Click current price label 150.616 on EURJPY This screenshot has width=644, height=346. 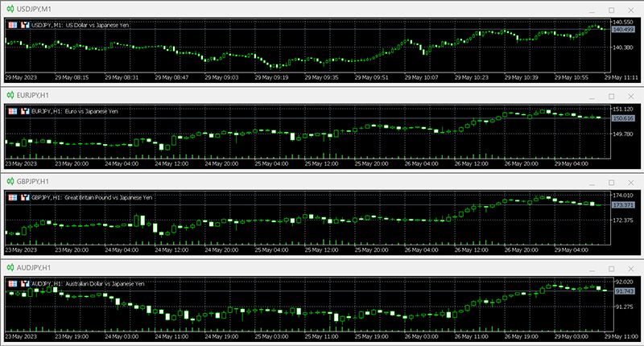tap(623, 118)
